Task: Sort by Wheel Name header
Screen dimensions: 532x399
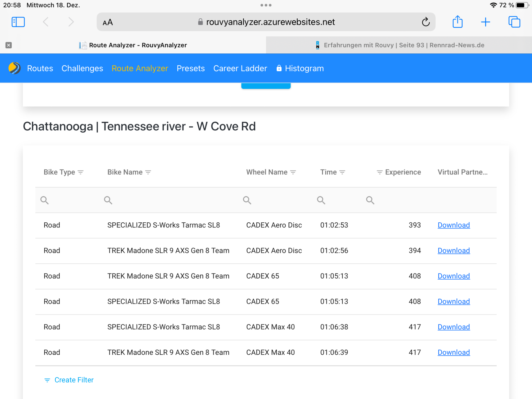Action: click(x=267, y=172)
